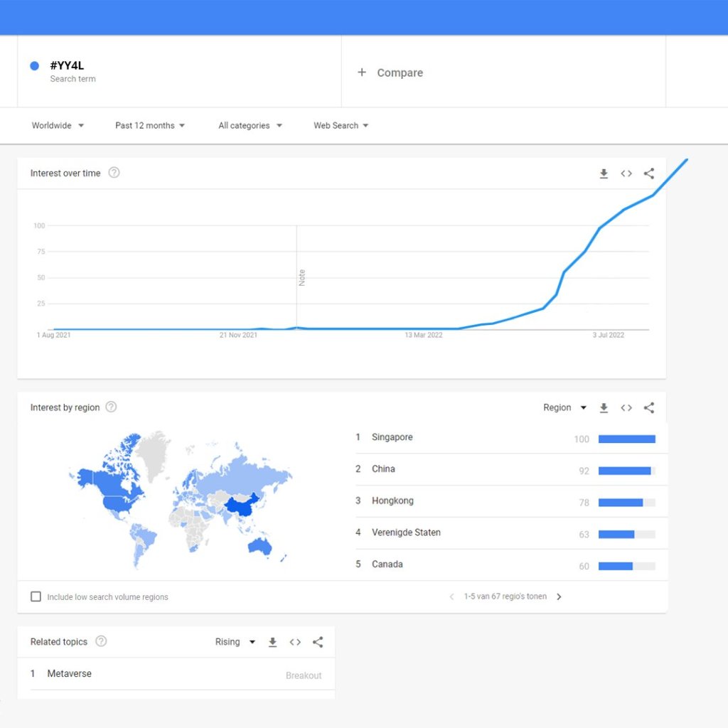Share the Related topics card
The height and width of the screenshot is (728, 728).
coord(318,642)
